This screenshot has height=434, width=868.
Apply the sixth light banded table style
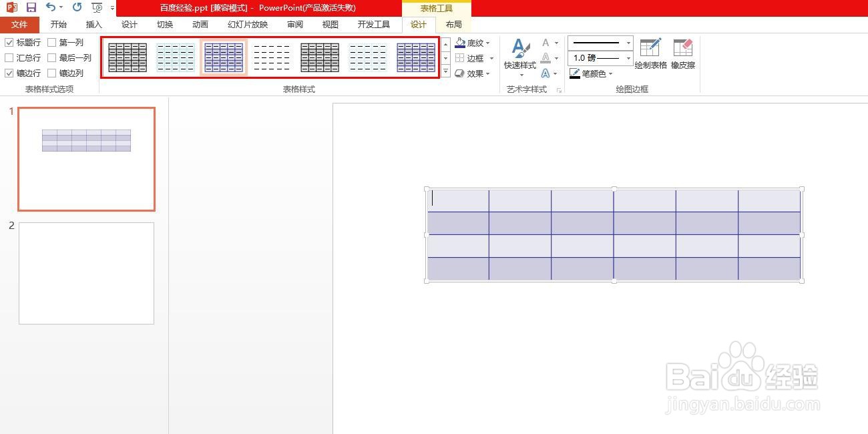[x=368, y=58]
